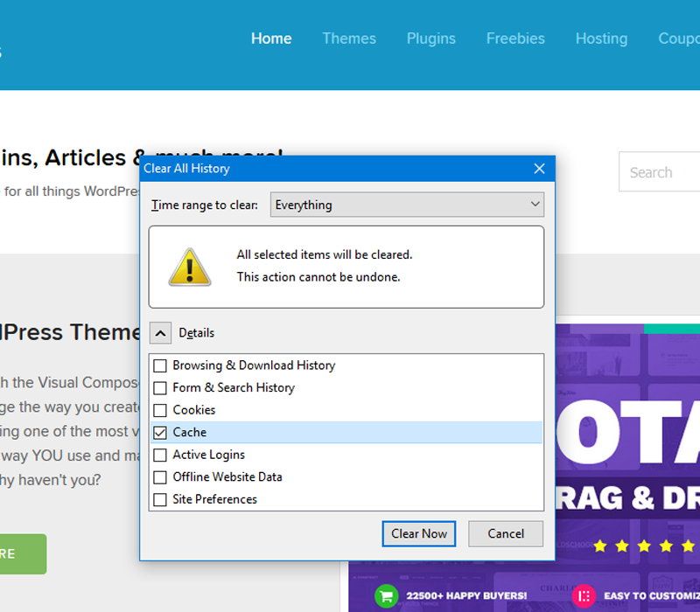Close the Clear All History dialog
This screenshot has height=612, width=700.
point(539,169)
